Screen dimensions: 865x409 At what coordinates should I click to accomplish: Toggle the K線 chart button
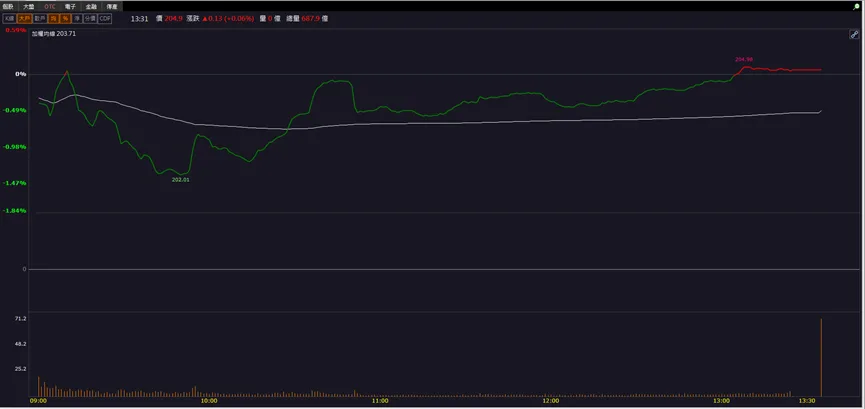9,19
